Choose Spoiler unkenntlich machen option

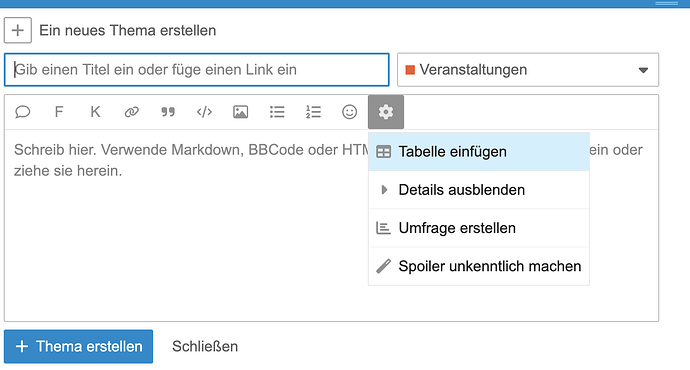pyautogui.click(x=479, y=266)
